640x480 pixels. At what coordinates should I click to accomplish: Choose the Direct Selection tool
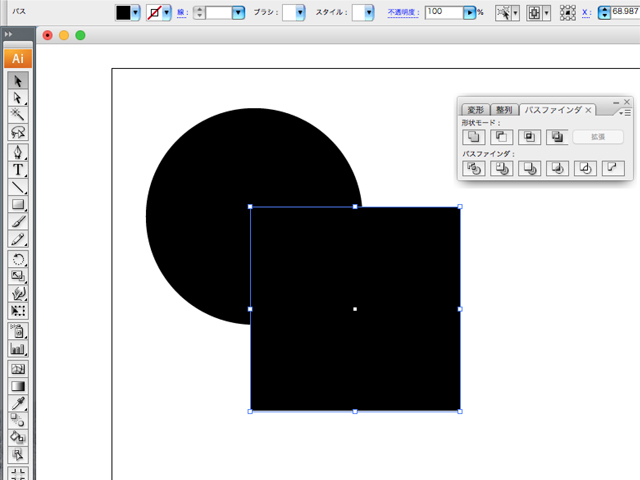(18, 98)
